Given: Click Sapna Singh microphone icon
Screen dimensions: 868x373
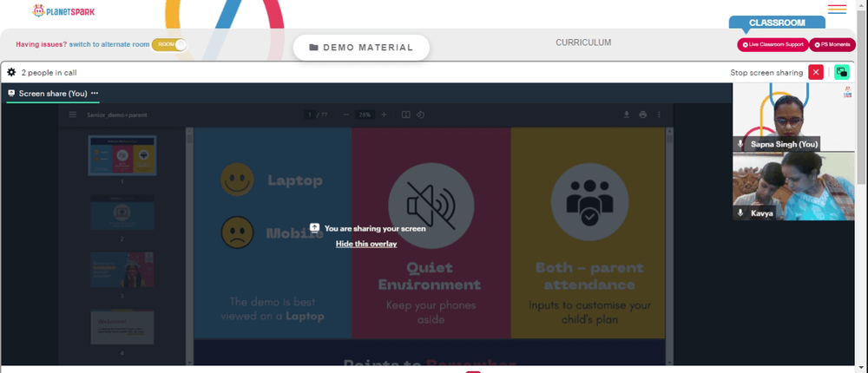Looking at the screenshot, I should point(740,144).
